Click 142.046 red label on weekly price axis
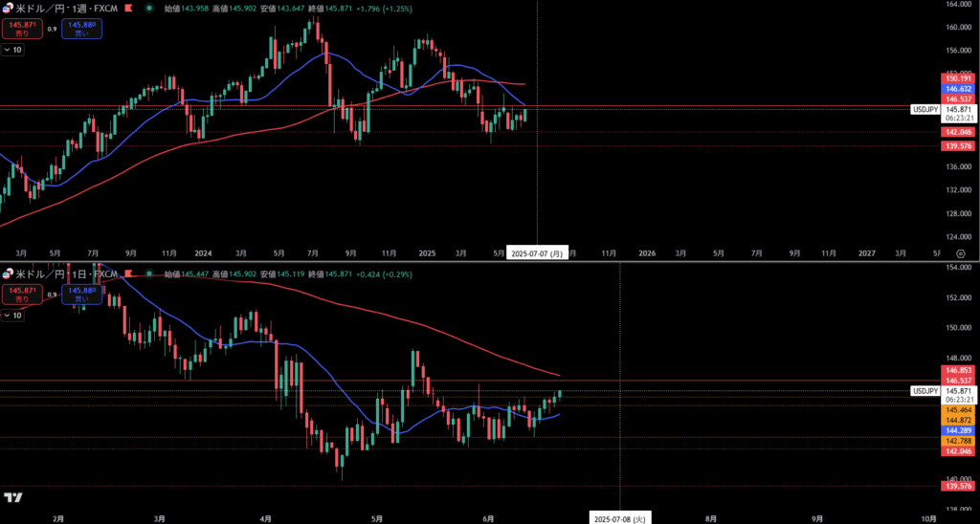 tap(958, 132)
